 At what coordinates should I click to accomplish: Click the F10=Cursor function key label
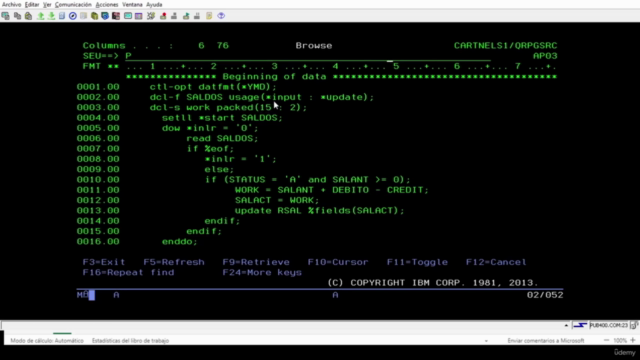click(x=338, y=262)
